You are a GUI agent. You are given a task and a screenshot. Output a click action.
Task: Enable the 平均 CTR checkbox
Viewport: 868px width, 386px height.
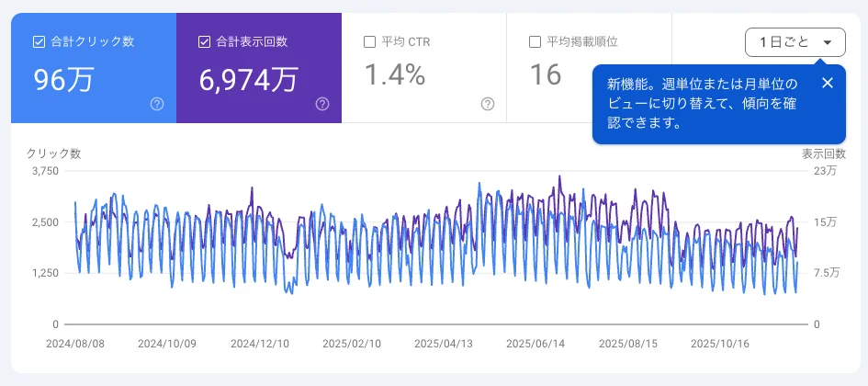point(369,42)
